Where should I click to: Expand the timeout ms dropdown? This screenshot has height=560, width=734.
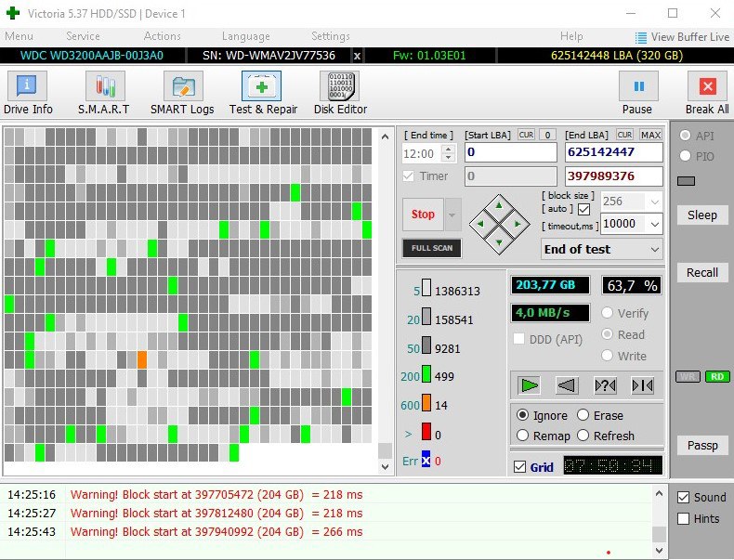point(654,224)
